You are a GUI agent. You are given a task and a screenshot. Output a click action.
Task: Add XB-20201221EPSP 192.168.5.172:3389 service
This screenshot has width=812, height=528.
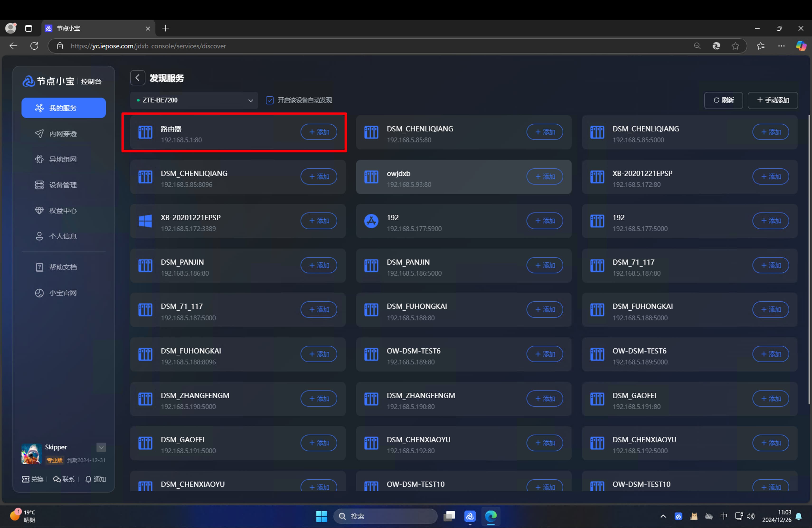pos(319,221)
